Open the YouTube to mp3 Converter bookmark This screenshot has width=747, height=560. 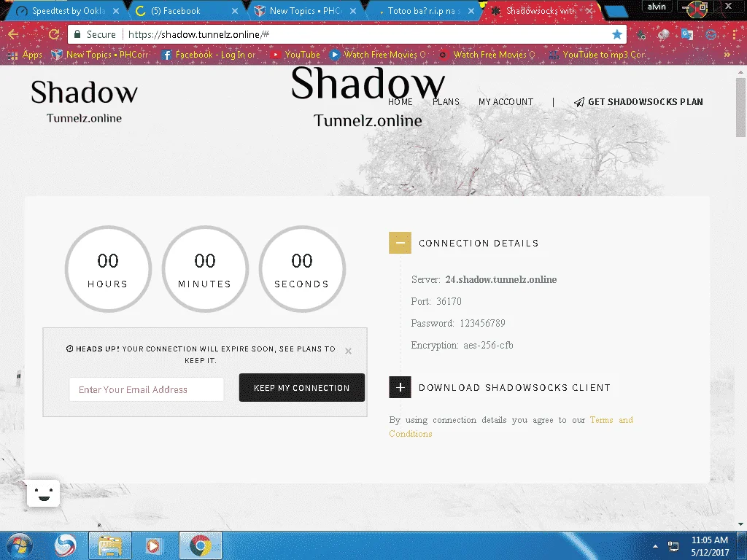tap(597, 55)
